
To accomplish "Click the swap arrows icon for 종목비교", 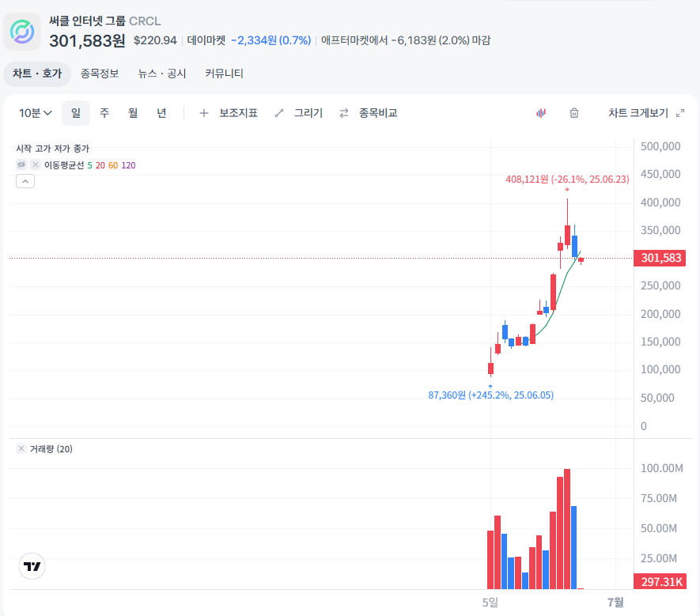I will (344, 113).
